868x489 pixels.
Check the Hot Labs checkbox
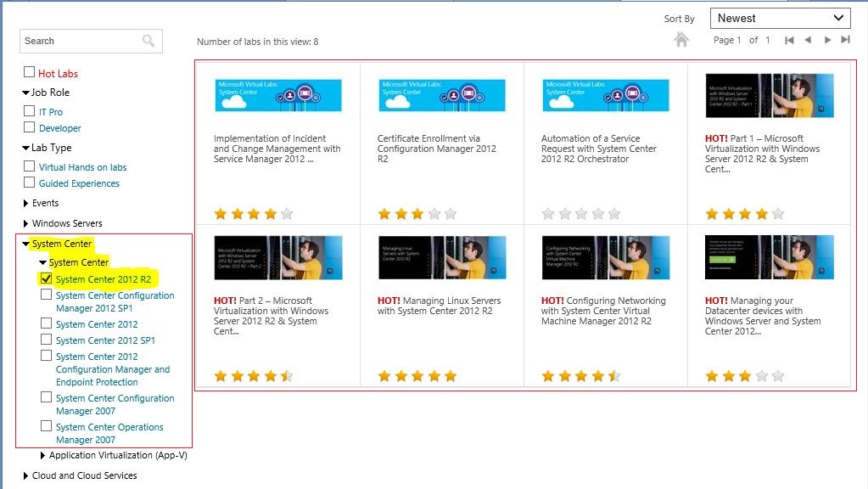(30, 72)
